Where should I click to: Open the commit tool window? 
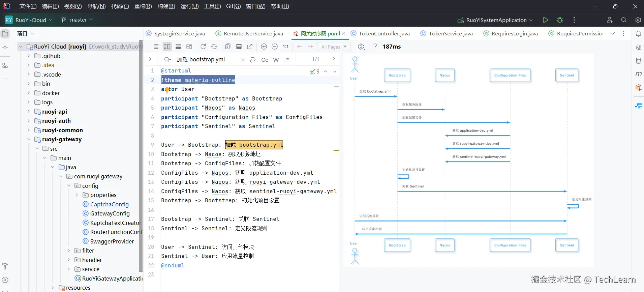point(5,47)
